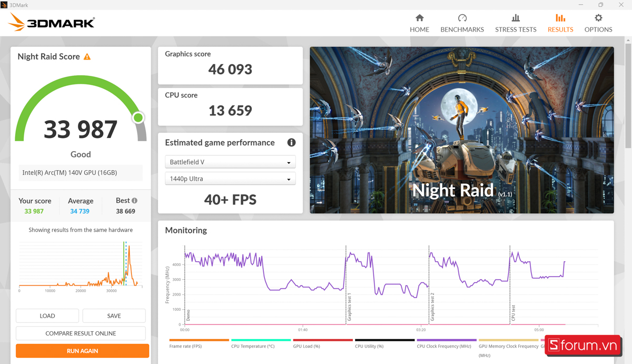Screen dimensions: 632x364
Task: Click the SAVE button
Action: 114,316
